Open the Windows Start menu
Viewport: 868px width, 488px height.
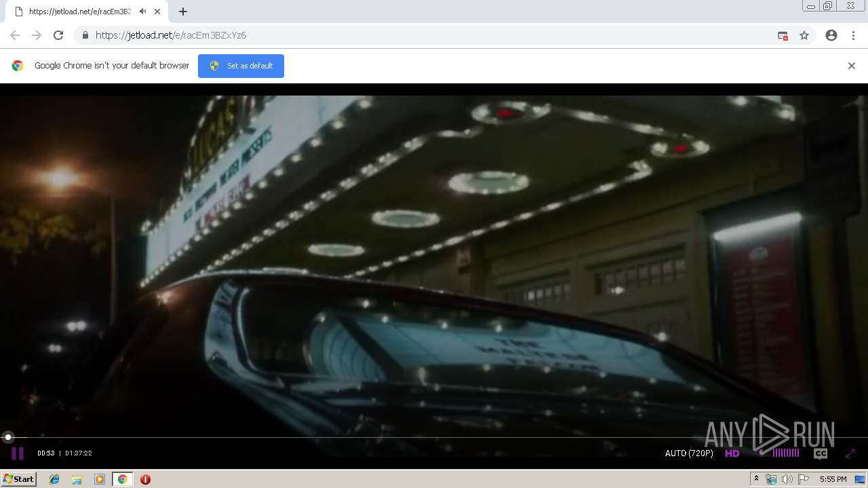[x=19, y=479]
